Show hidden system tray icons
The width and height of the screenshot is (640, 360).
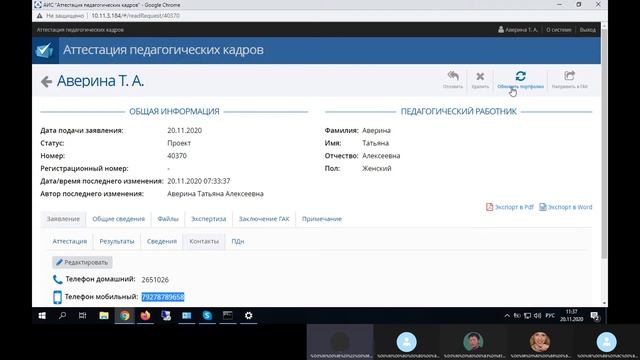click(x=507, y=316)
